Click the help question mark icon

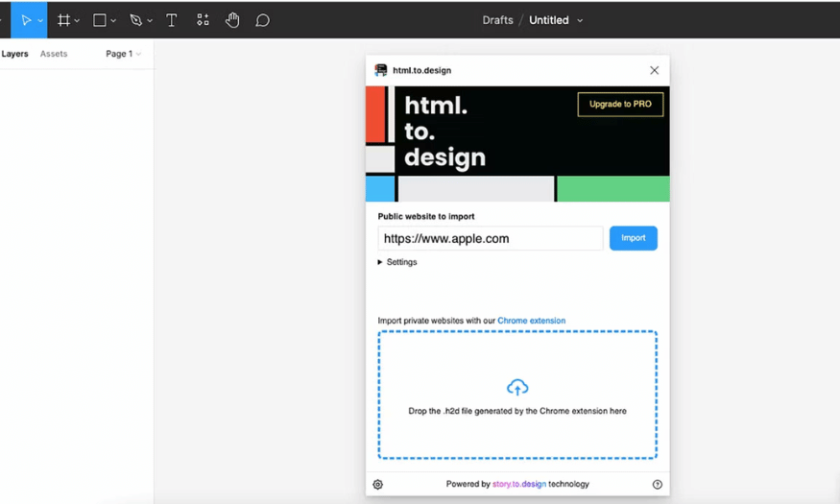[x=658, y=484]
